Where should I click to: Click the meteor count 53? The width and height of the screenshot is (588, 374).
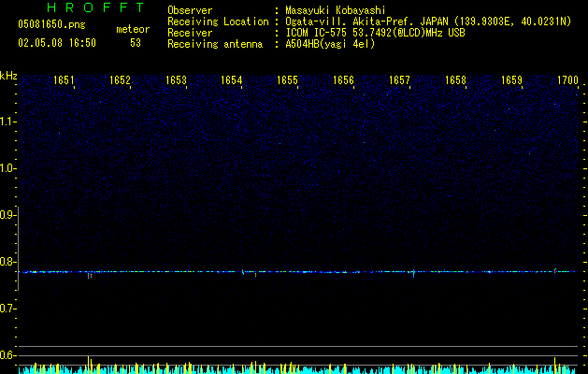pyautogui.click(x=136, y=43)
